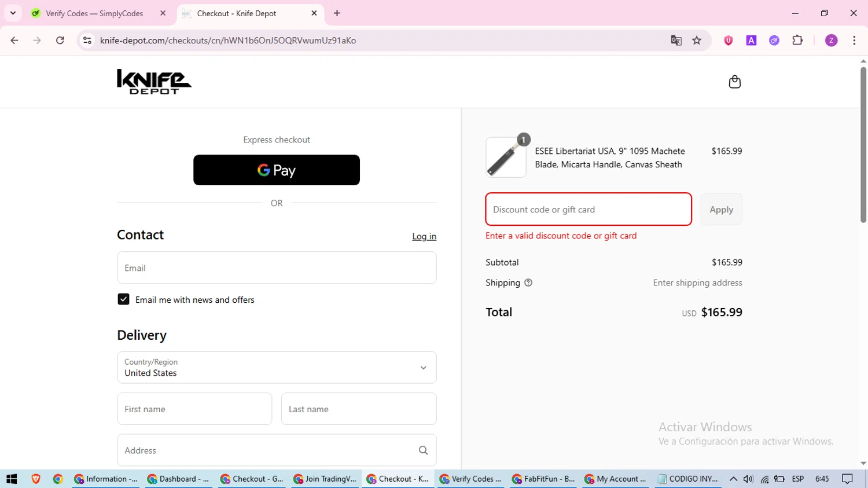Viewport: 868px width, 488px height.
Task: Open 'Verify Codes...' taskbar window
Action: tap(470, 479)
